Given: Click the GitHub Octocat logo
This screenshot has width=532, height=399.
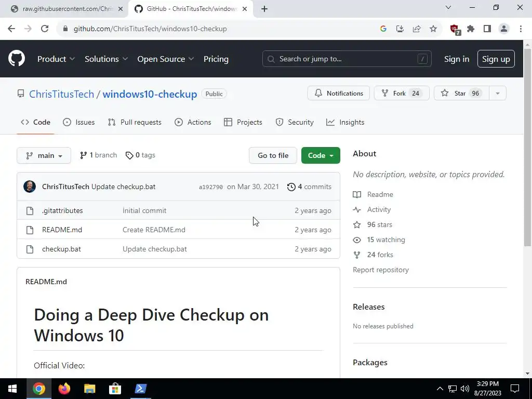Looking at the screenshot, I should pyautogui.click(x=17, y=58).
